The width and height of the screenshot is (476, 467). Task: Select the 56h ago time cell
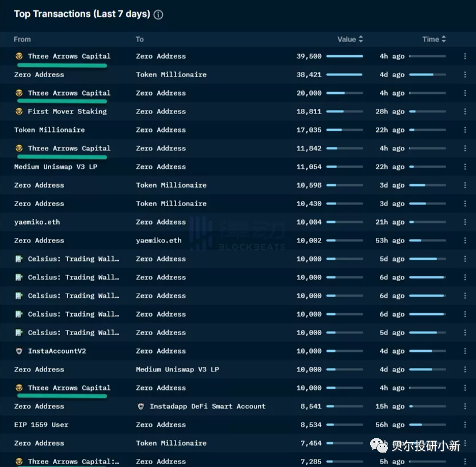(x=390, y=424)
